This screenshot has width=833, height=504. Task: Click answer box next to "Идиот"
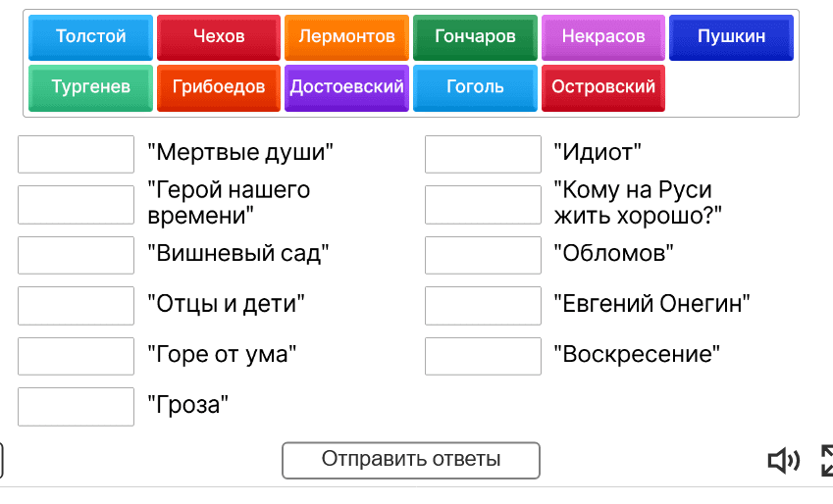point(483,154)
